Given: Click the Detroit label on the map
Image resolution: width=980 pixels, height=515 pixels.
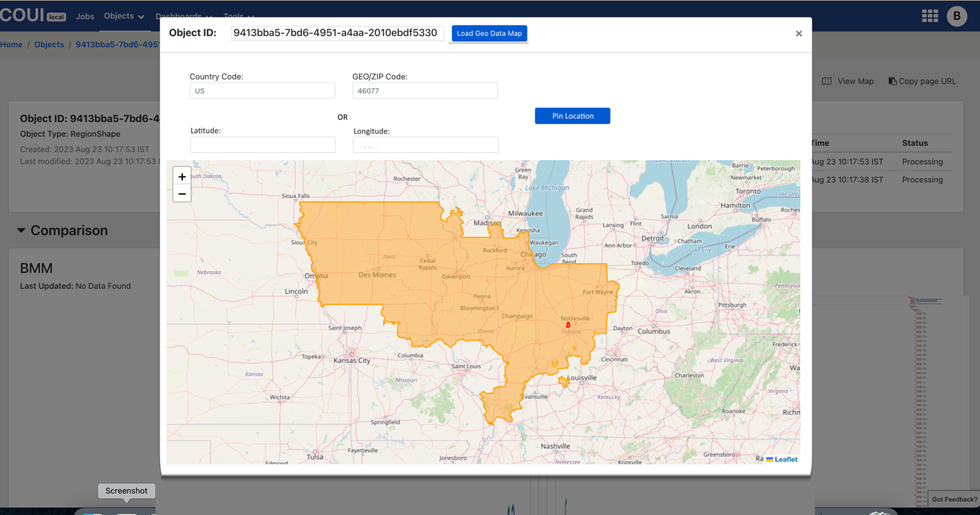Looking at the screenshot, I should point(652,239).
